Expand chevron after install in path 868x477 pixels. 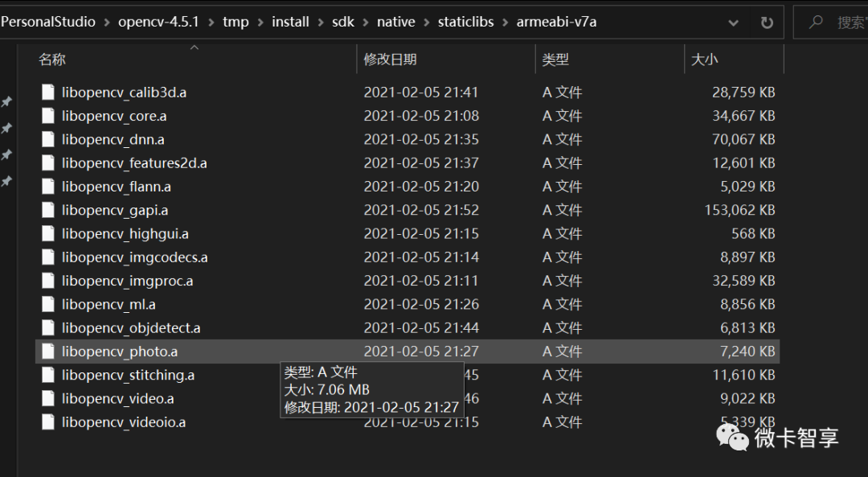tap(321, 23)
